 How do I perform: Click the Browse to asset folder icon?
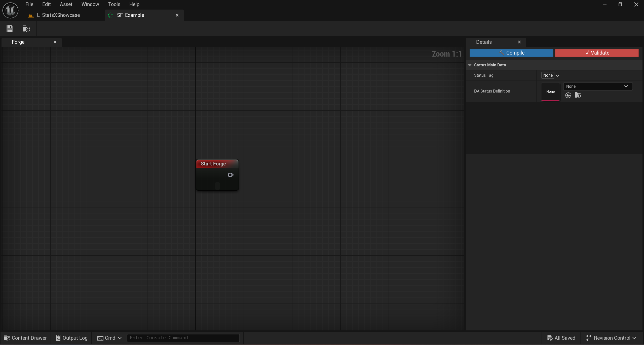26,29
